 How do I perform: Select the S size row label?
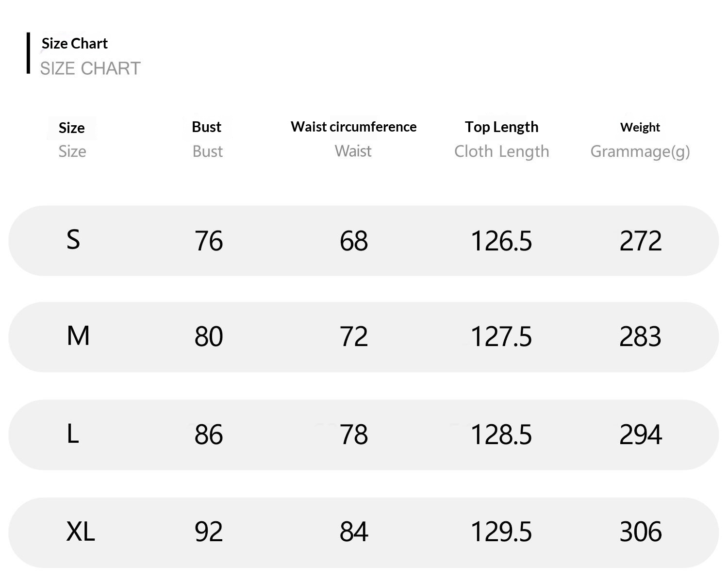[x=73, y=240]
